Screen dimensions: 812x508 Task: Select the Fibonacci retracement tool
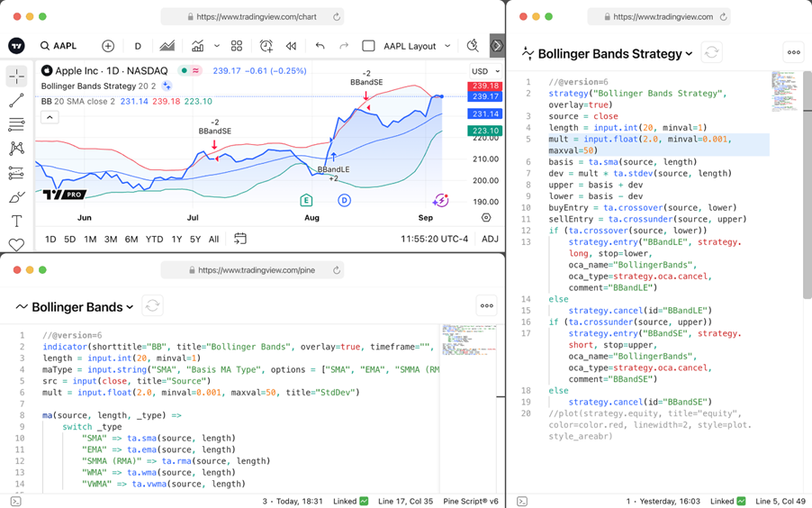(16, 124)
